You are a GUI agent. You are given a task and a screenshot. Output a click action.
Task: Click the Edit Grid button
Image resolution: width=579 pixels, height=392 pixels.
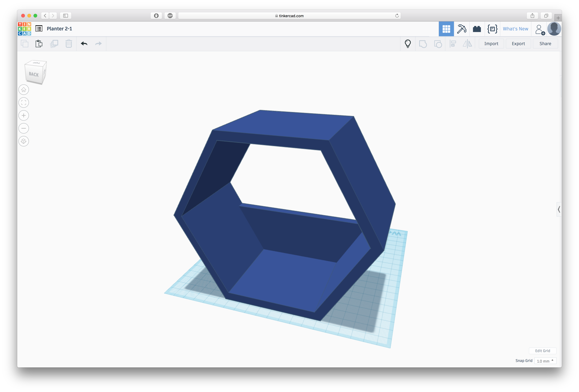point(542,351)
